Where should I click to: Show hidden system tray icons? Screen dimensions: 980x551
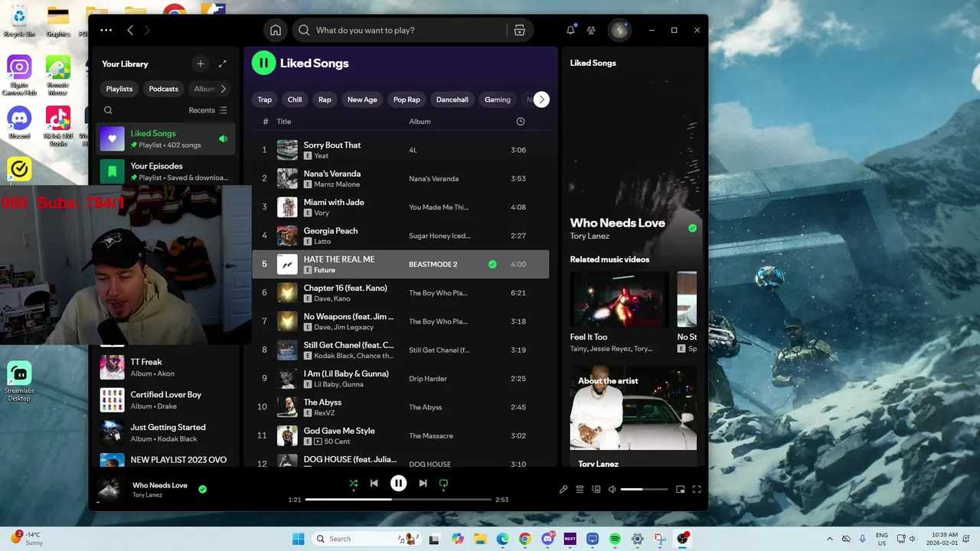[x=830, y=539]
